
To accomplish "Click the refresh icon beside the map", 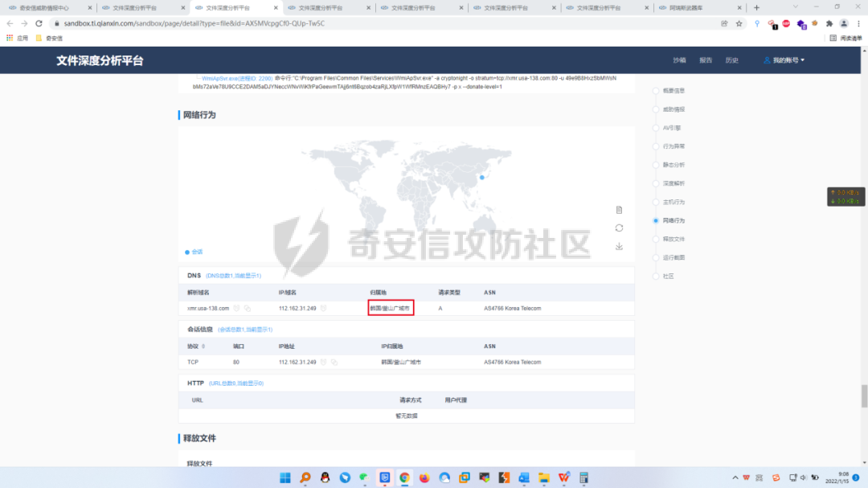I will 619,228.
